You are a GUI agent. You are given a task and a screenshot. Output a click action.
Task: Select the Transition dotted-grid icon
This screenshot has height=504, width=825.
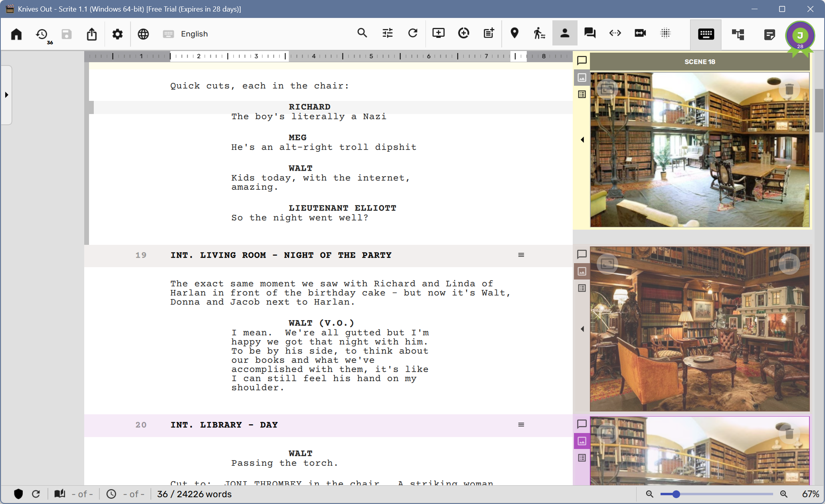pos(665,33)
